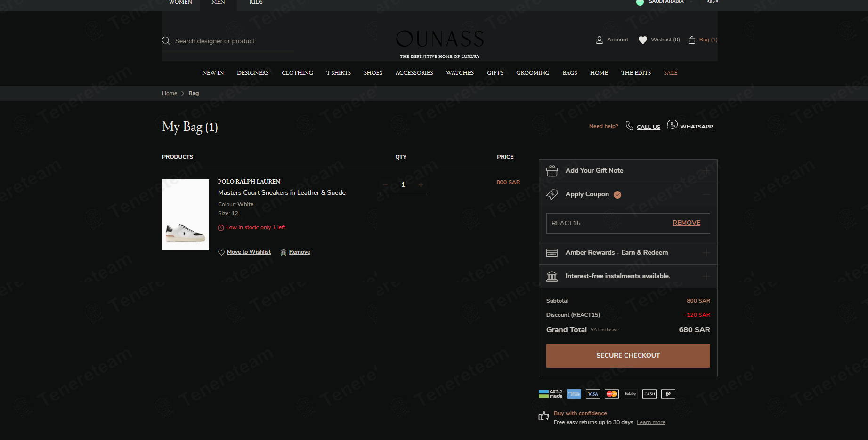Screen dimensions: 868x440
Task: Open the Watches menu
Action: [460, 73]
